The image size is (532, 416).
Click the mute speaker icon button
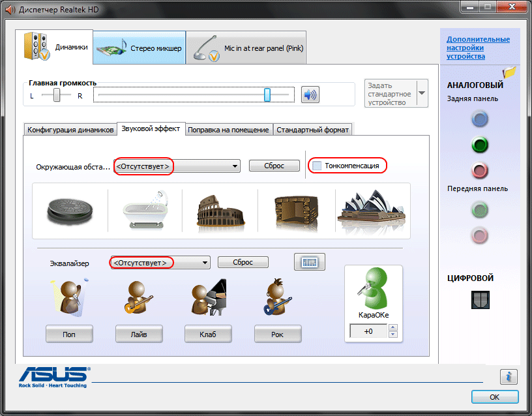(x=310, y=95)
